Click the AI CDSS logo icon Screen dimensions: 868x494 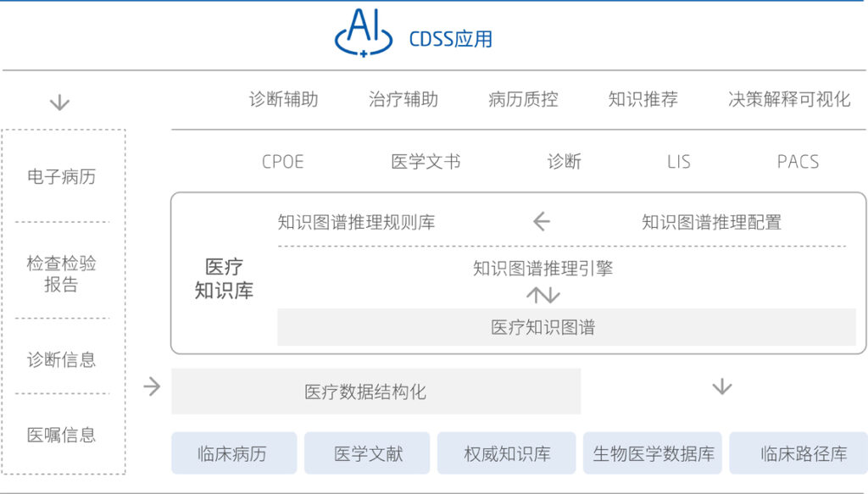click(364, 35)
